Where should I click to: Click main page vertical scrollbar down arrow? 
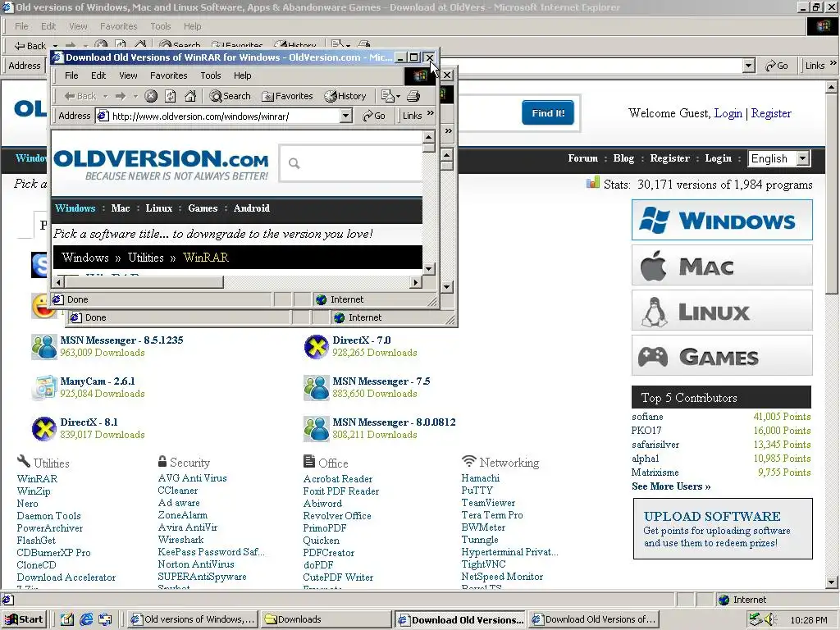point(832,582)
